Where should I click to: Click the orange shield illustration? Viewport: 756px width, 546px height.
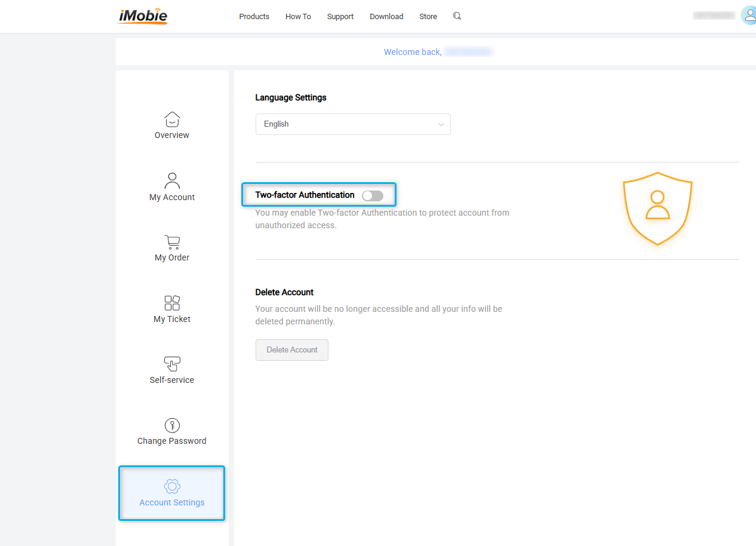(x=657, y=209)
